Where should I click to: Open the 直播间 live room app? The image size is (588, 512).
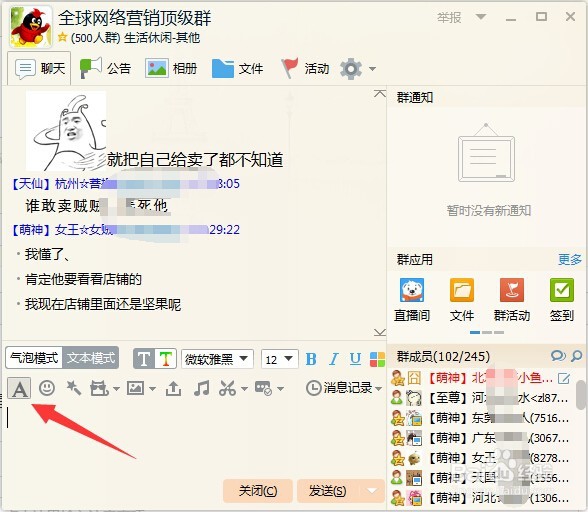[x=412, y=300]
